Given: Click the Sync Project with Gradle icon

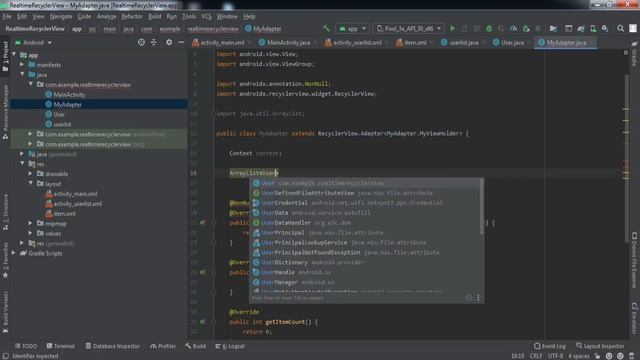Looking at the screenshot, I should click(581, 29).
